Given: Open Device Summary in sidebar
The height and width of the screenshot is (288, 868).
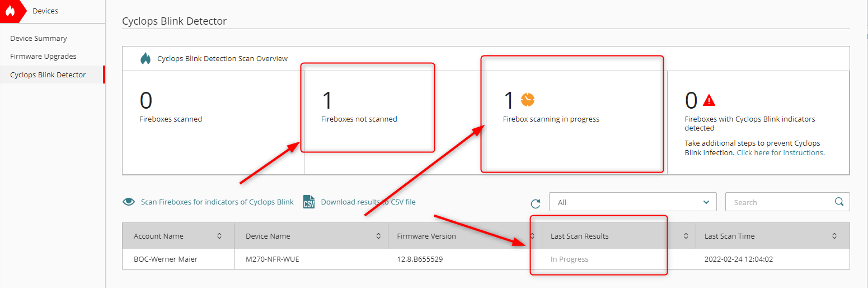Looking at the screenshot, I should (x=39, y=38).
